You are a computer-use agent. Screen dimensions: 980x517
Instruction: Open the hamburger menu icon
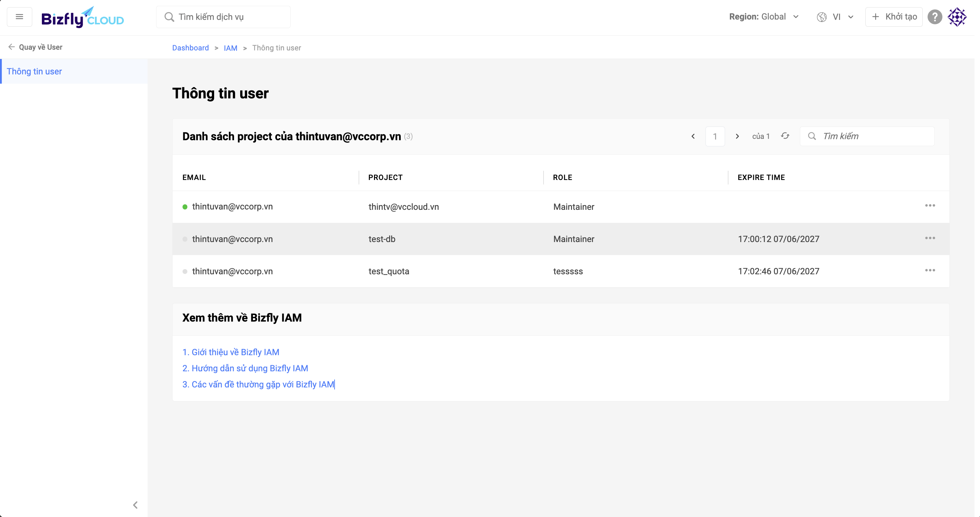pyautogui.click(x=20, y=17)
